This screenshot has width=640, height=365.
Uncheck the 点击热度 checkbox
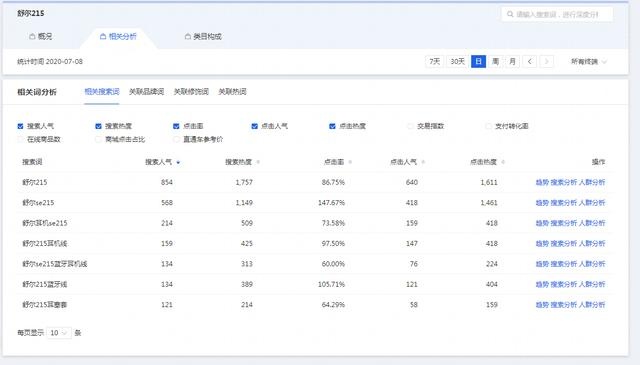tap(332, 126)
